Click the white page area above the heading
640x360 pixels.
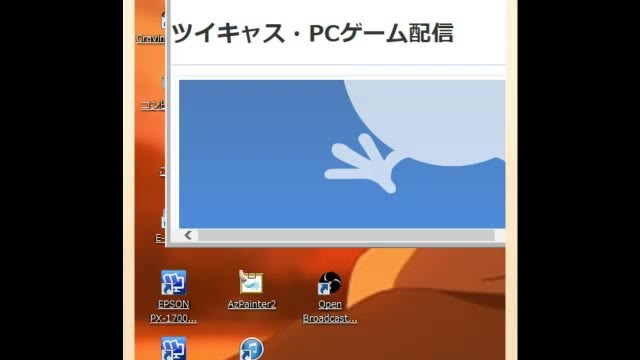click(x=338, y=8)
